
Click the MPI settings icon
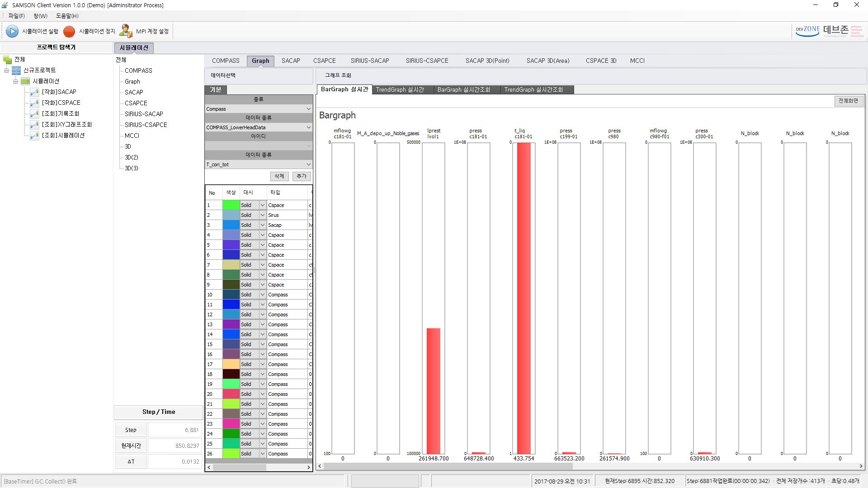coord(126,31)
